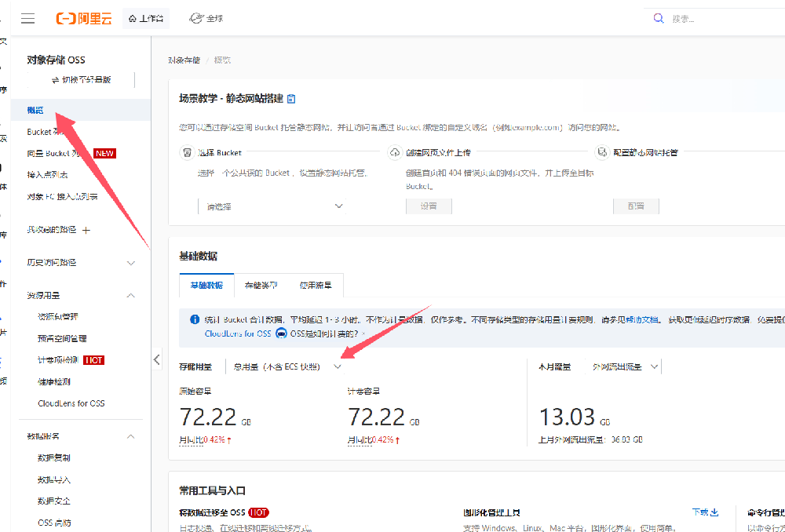Click the 上月外网流出流量 text
Screen dimensions: 785x532
click(590, 440)
